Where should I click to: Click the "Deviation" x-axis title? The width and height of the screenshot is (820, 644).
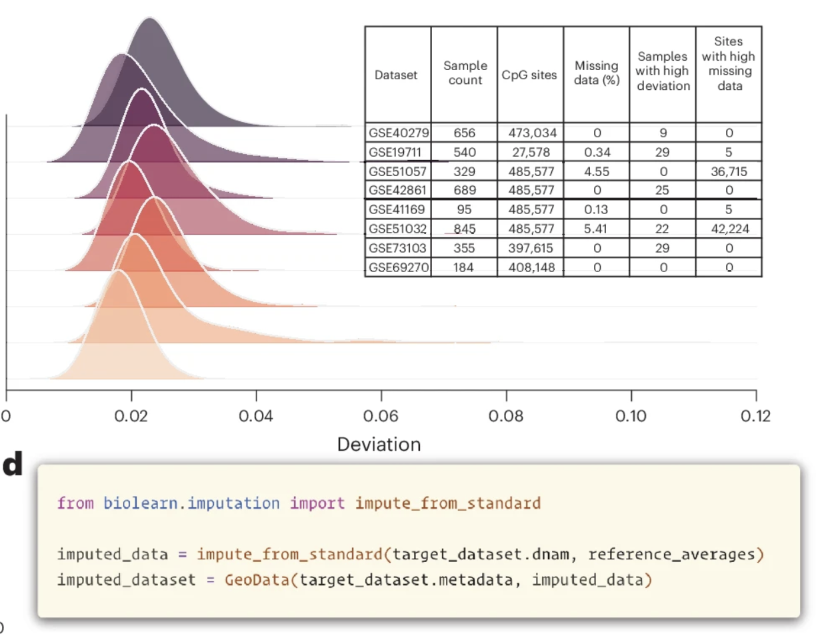[x=379, y=444]
